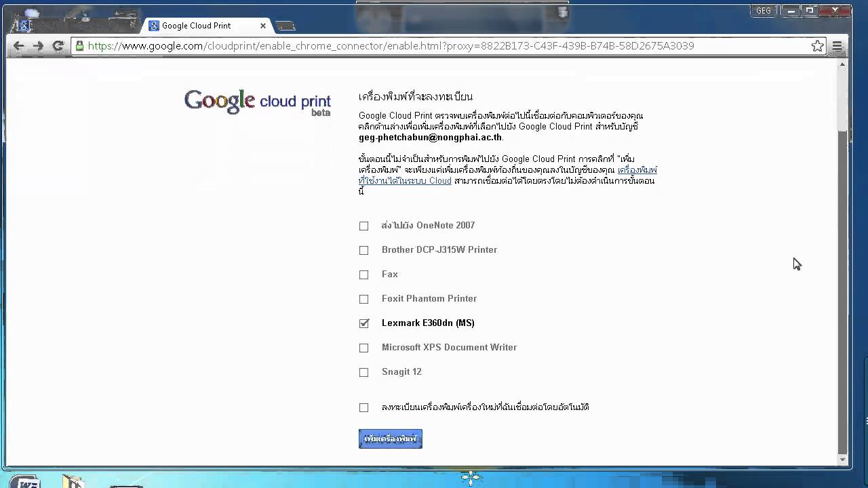The image size is (868, 488).
Task: Click the Foxit Phantom Printer label
Action: pos(429,298)
